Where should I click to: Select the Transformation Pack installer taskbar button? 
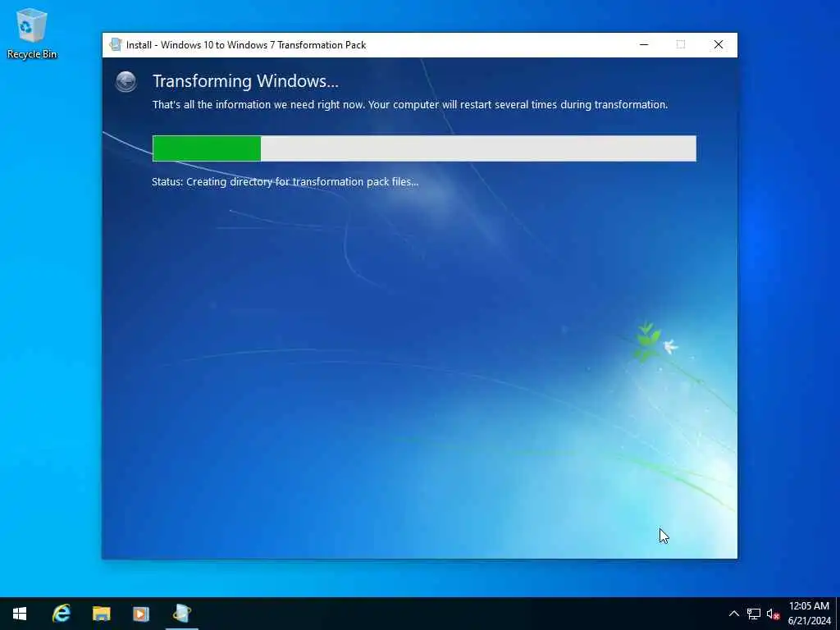pos(181,614)
